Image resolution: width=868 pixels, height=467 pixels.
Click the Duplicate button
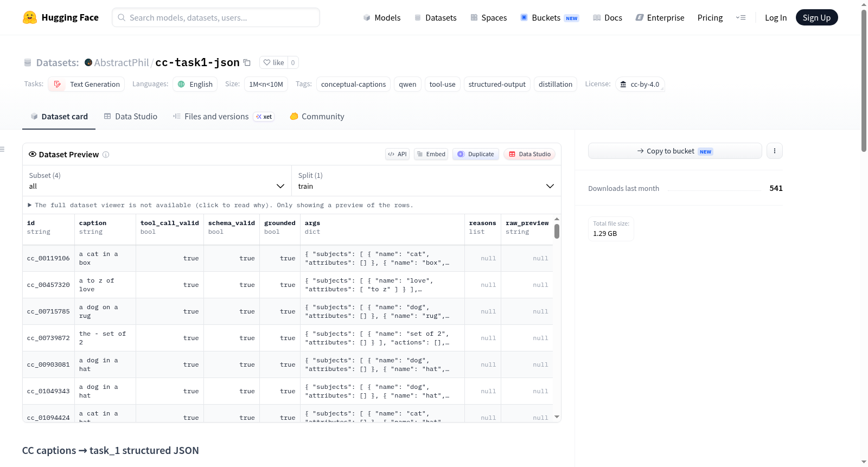click(476, 154)
